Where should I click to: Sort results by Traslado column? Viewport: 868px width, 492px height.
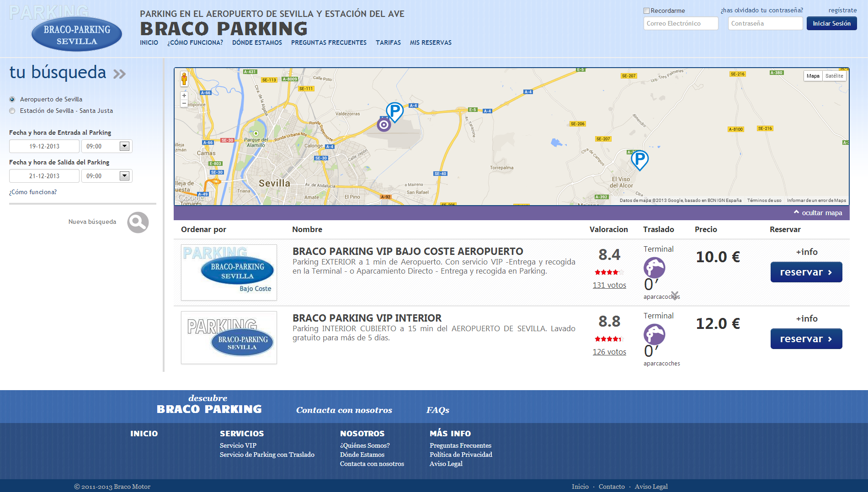point(658,229)
